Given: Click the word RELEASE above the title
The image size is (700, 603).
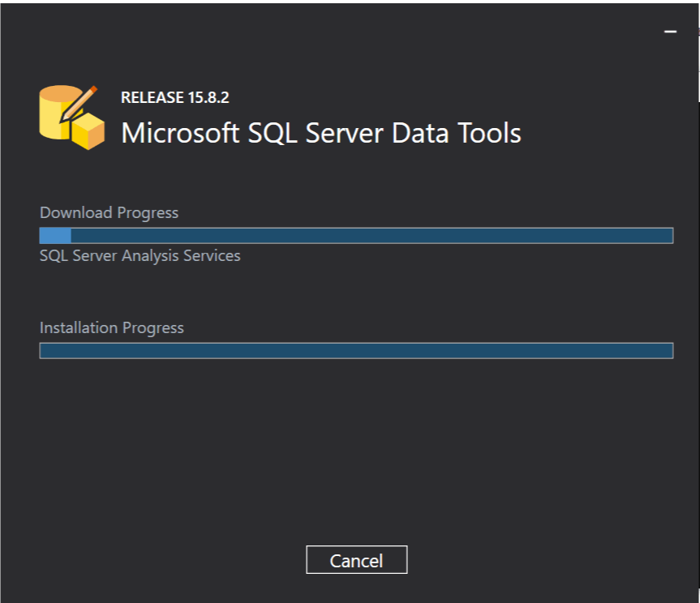Looking at the screenshot, I should pyautogui.click(x=152, y=98).
